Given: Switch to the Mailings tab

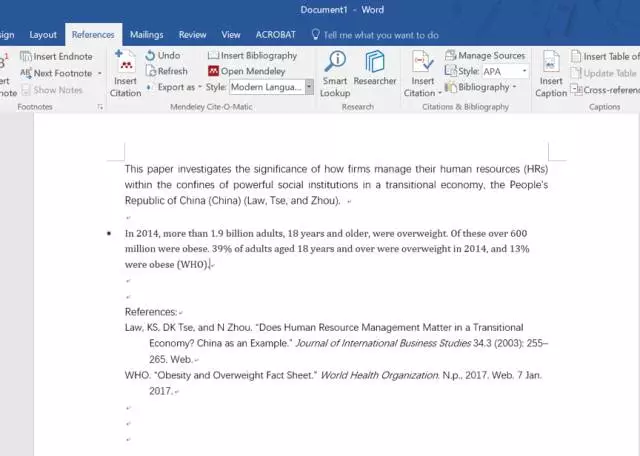Looking at the screenshot, I should point(147,35).
